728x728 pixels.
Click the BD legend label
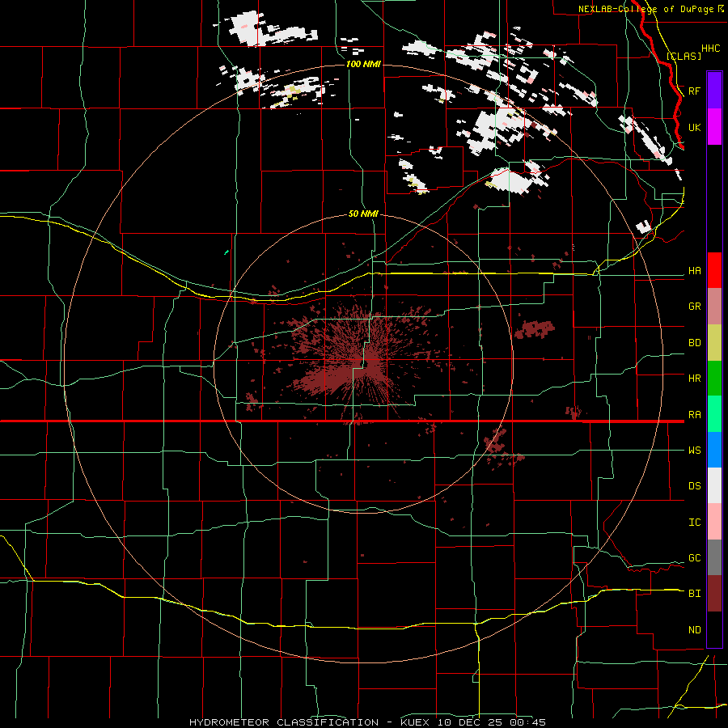coord(694,343)
